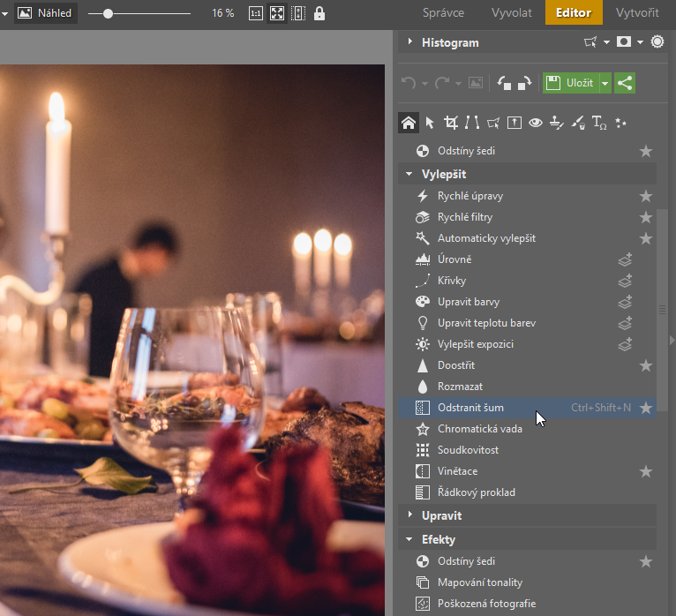Collapse the right side panel arrow

[x=672, y=340]
